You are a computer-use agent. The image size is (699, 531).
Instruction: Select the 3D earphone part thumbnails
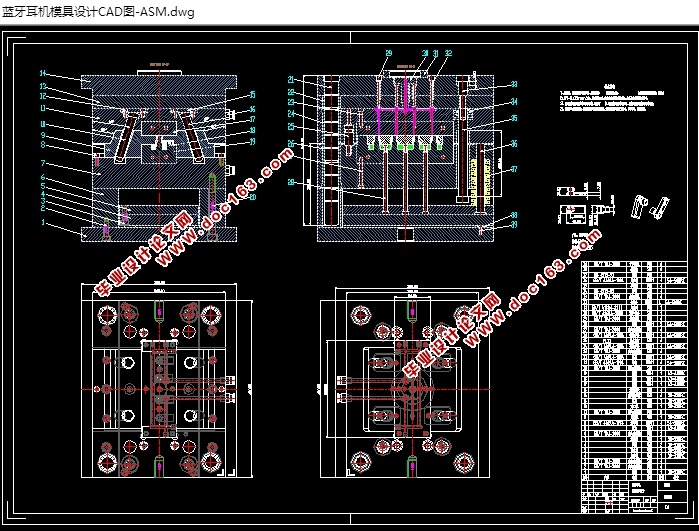tap(650, 207)
